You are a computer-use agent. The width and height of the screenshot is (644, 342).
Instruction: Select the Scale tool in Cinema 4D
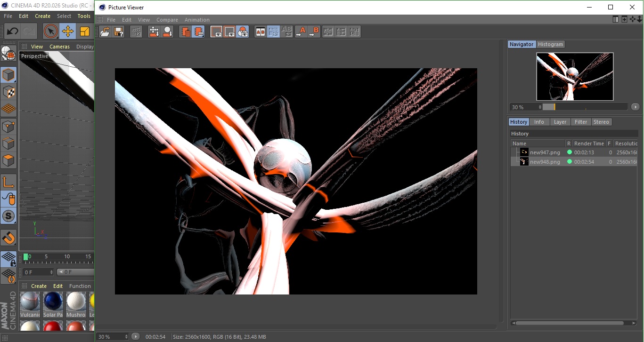(x=84, y=32)
